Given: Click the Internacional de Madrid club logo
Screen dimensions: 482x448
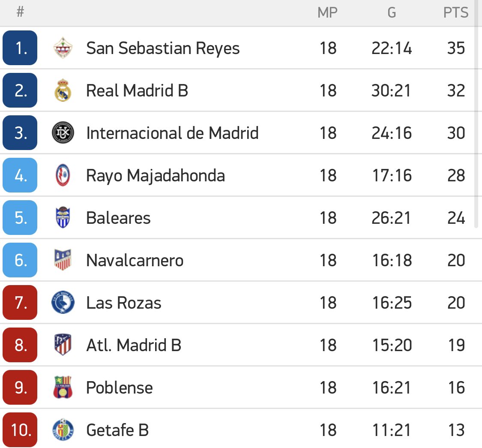Looking at the screenshot, I should pos(63,133).
